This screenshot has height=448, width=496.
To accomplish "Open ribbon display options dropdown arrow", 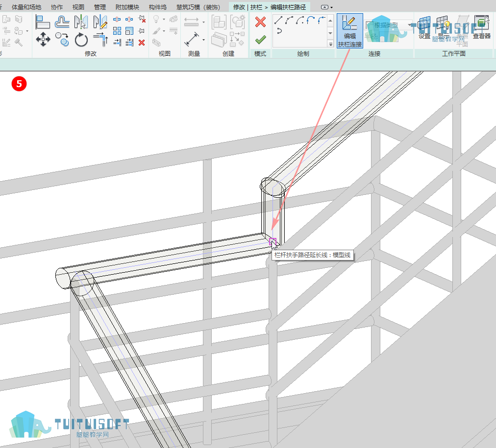I will click(331, 7).
